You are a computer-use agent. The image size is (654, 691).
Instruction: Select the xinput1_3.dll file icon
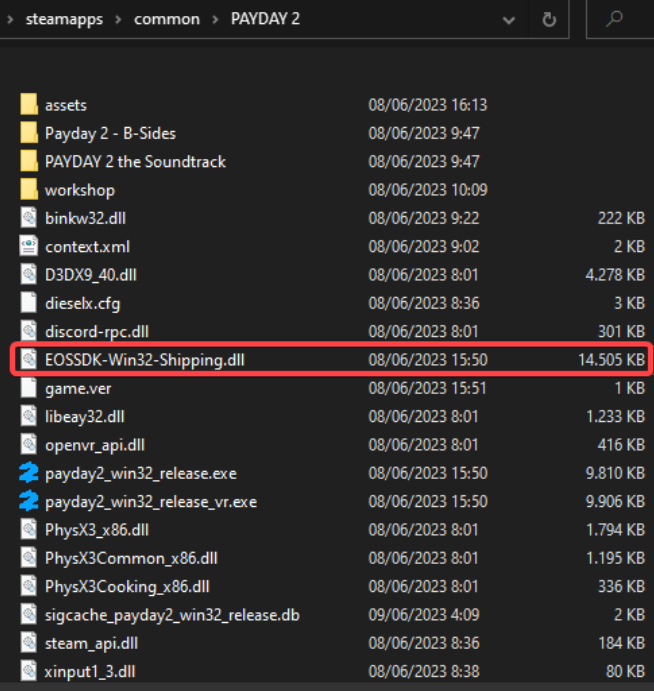(x=29, y=671)
